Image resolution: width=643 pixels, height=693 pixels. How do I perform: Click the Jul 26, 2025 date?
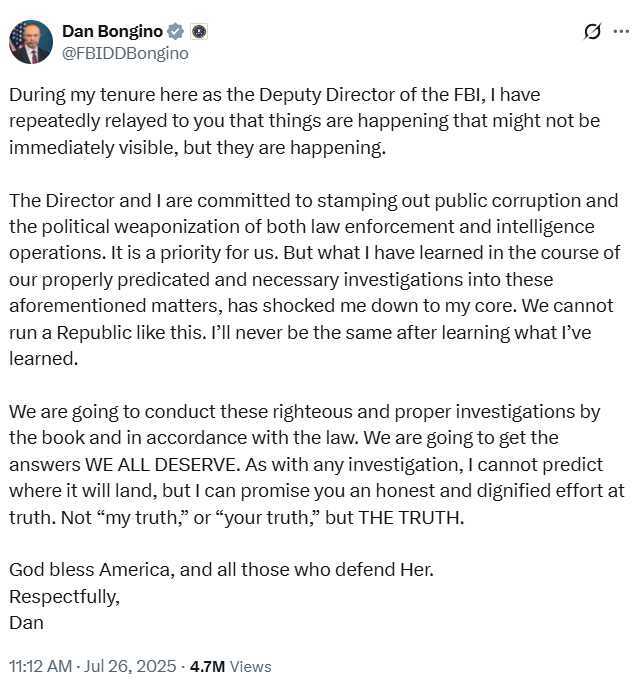[130, 666]
